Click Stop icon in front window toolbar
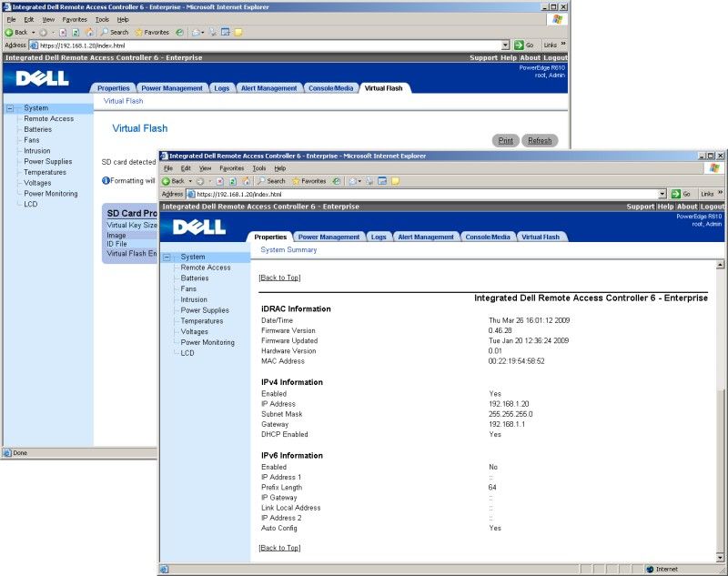The image size is (728, 576). pyautogui.click(x=220, y=181)
